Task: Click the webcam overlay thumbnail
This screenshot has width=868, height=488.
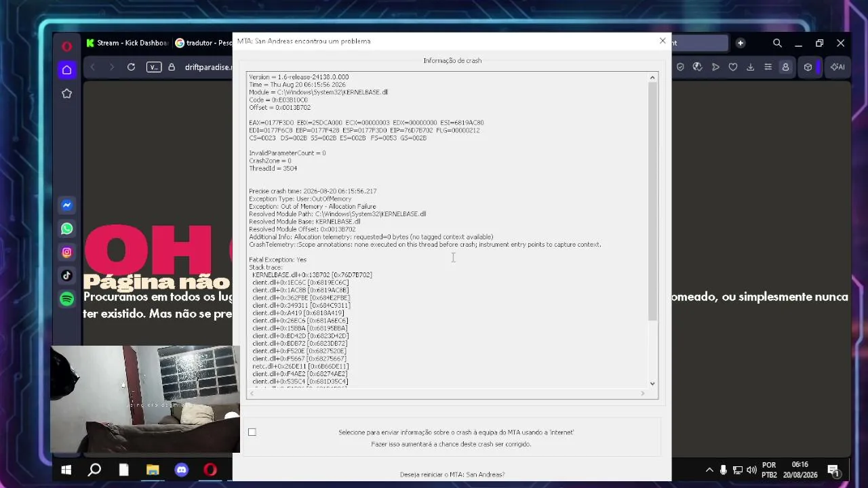Action: (x=144, y=399)
